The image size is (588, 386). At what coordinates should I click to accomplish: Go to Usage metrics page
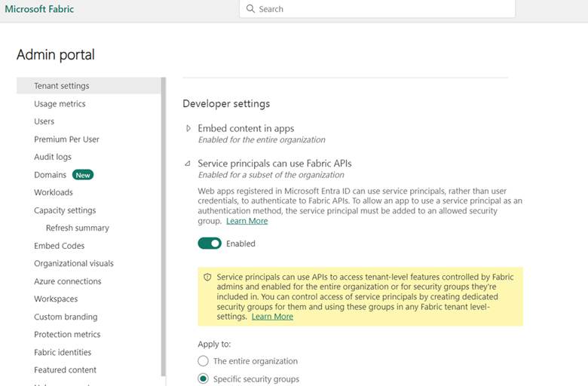(60, 103)
